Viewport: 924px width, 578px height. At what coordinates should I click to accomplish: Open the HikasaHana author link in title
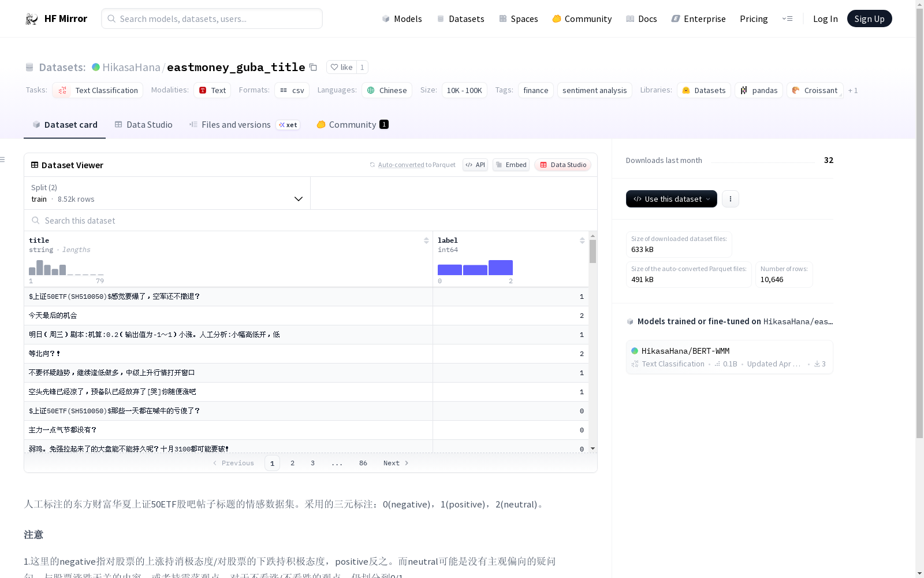coord(132,67)
